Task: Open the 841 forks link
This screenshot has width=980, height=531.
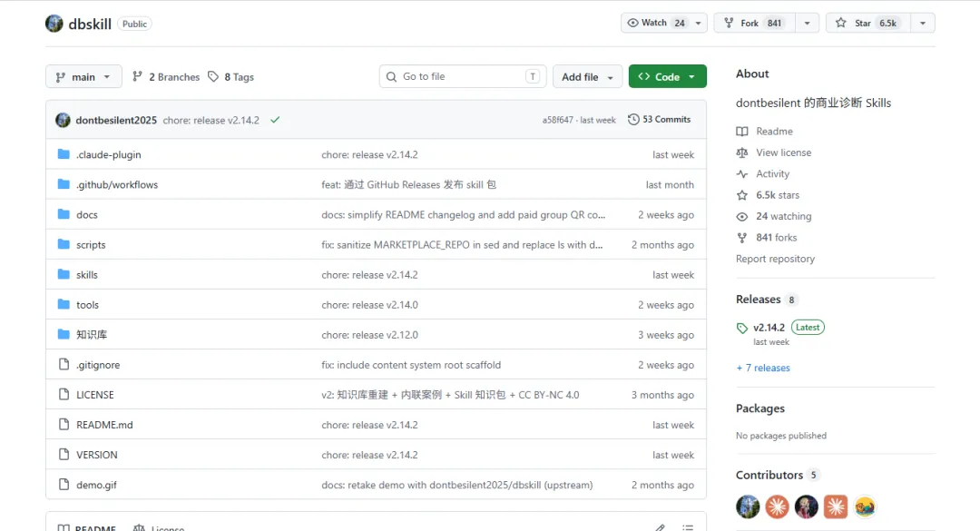Action: (766, 237)
